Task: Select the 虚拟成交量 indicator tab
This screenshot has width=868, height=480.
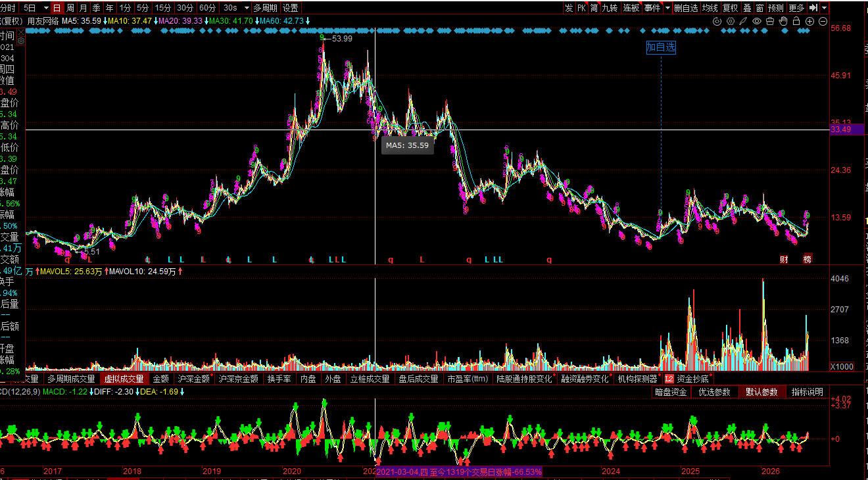Action: (x=124, y=379)
